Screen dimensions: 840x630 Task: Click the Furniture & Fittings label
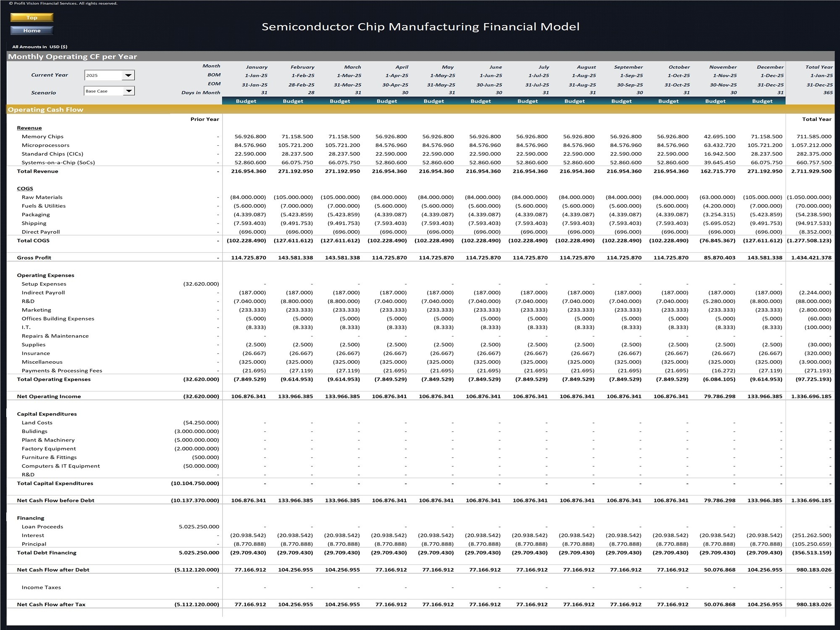coord(49,457)
